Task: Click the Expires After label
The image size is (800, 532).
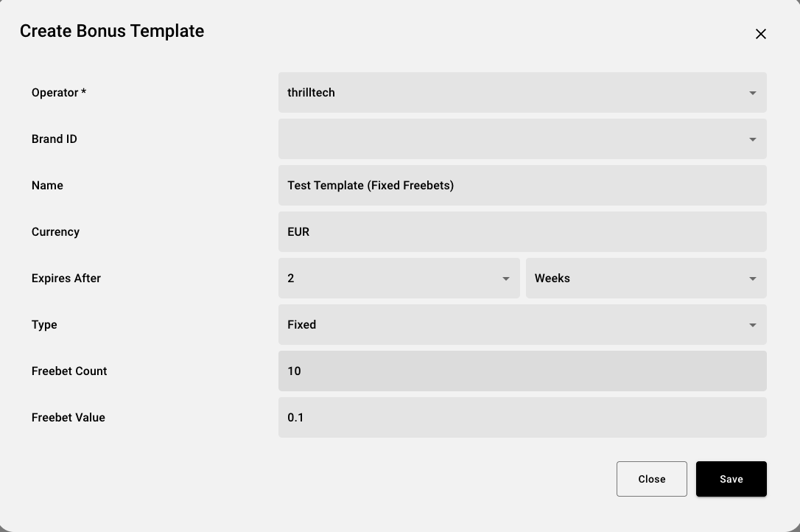Action: tap(66, 279)
